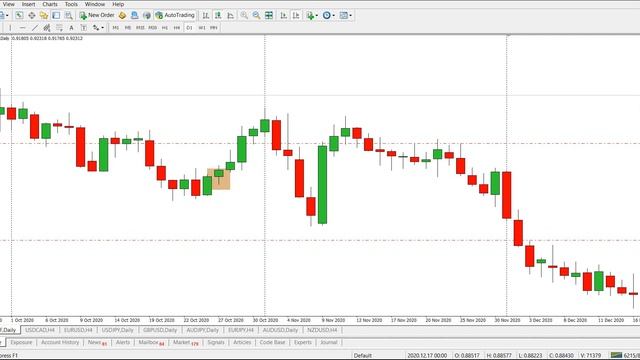
Task: Switch chart to bar chart mode
Action: [206, 16]
